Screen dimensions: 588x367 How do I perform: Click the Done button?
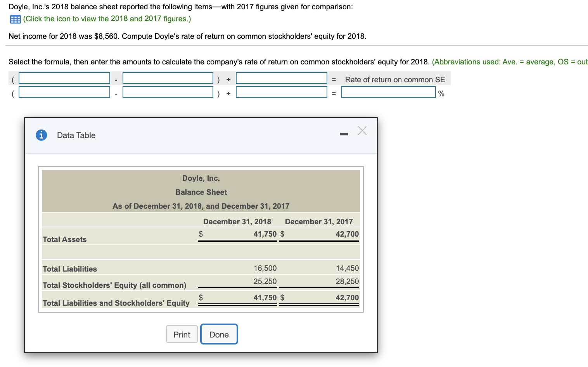(x=219, y=334)
